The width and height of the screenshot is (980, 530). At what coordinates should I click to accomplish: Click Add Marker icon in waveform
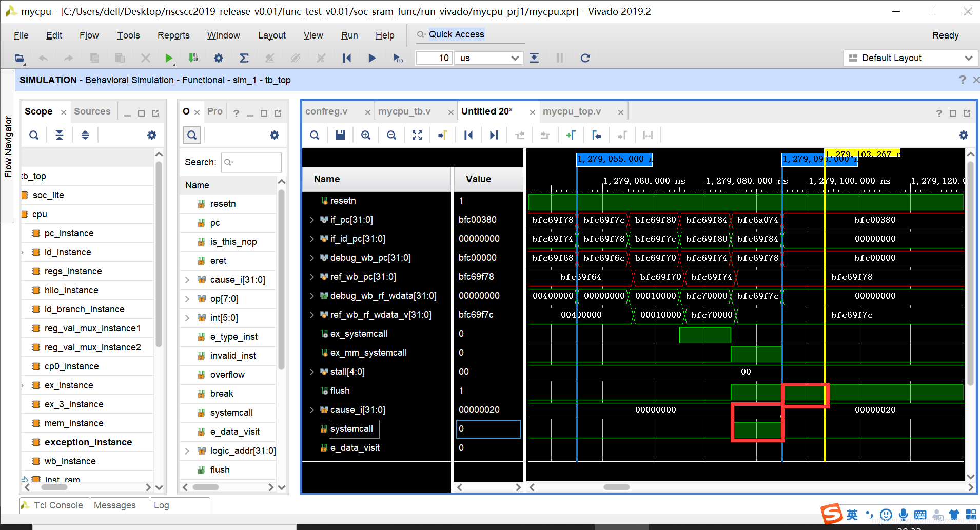(571, 135)
